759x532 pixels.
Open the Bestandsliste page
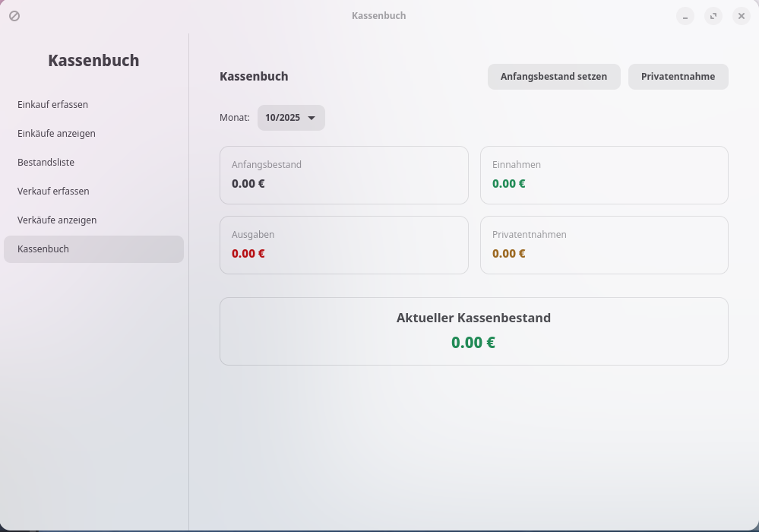coord(46,163)
